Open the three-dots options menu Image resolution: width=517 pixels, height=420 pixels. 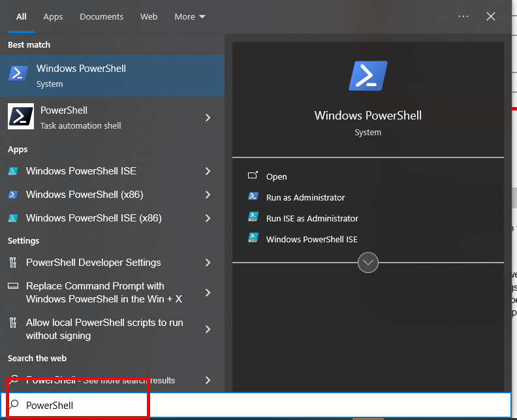pyautogui.click(x=463, y=16)
